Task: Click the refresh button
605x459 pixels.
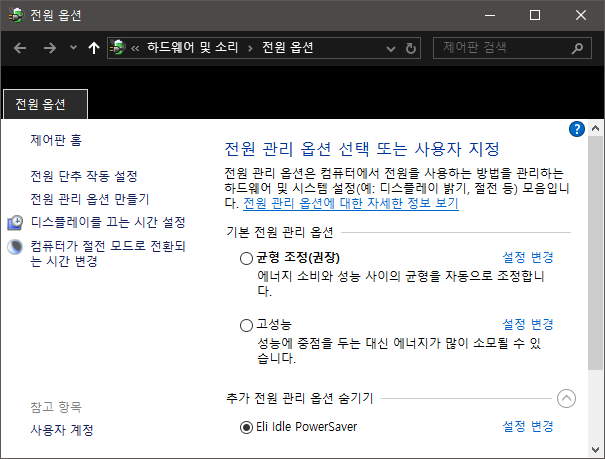Action: [x=411, y=48]
